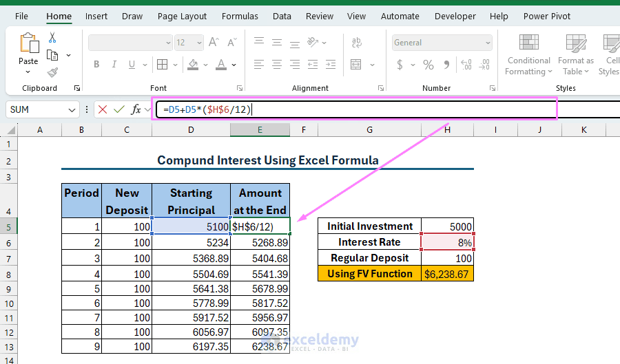Open the Copy options dropdown arrow
620x364 pixels.
[69, 55]
